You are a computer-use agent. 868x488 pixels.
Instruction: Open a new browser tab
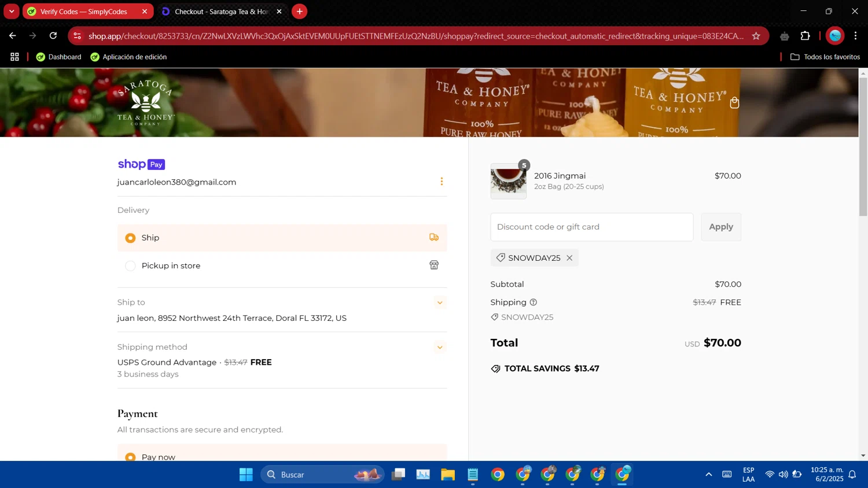[x=299, y=12]
